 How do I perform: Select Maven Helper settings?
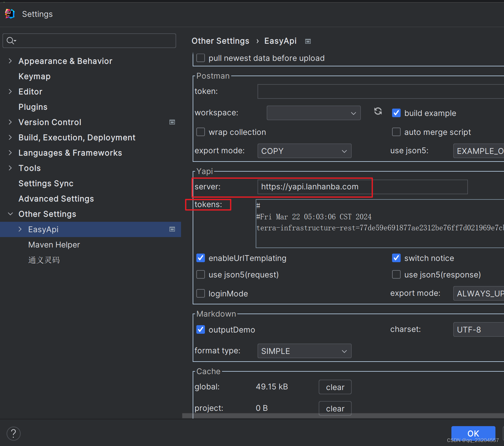(x=54, y=244)
